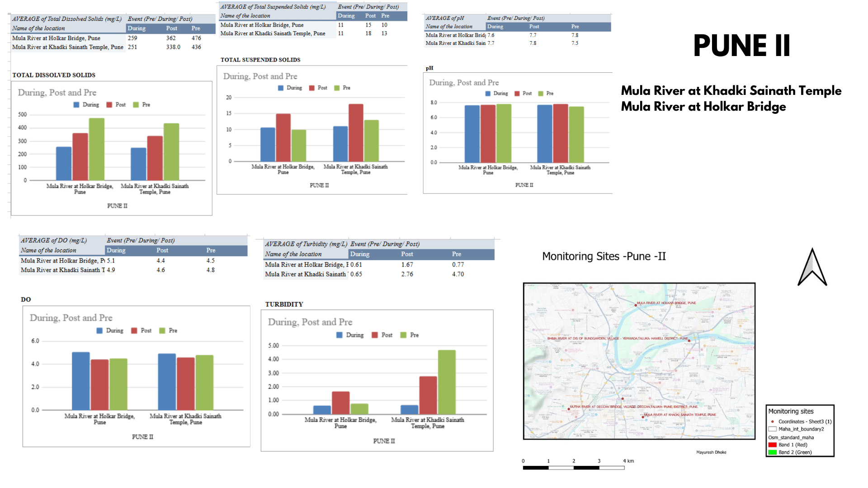The width and height of the screenshot is (868, 488).
Task: Click the MULA RIVER AT HOLKAR BRIDGE, PUNE label on the map
Action: pos(666,303)
